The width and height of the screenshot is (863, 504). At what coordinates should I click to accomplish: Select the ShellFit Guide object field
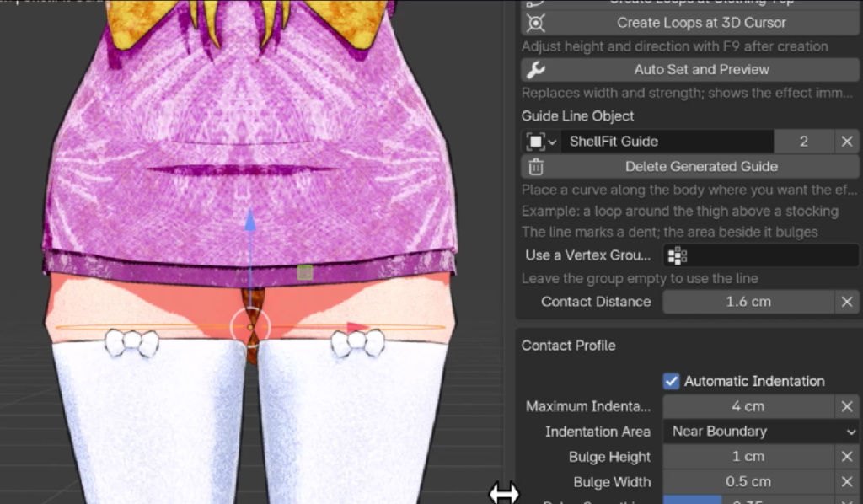click(667, 142)
